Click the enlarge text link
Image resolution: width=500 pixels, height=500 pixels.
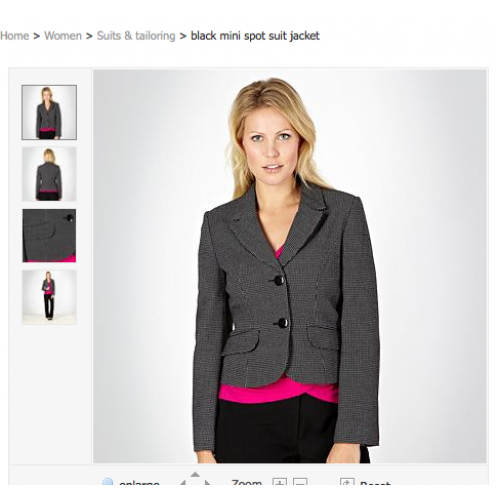[139, 483]
